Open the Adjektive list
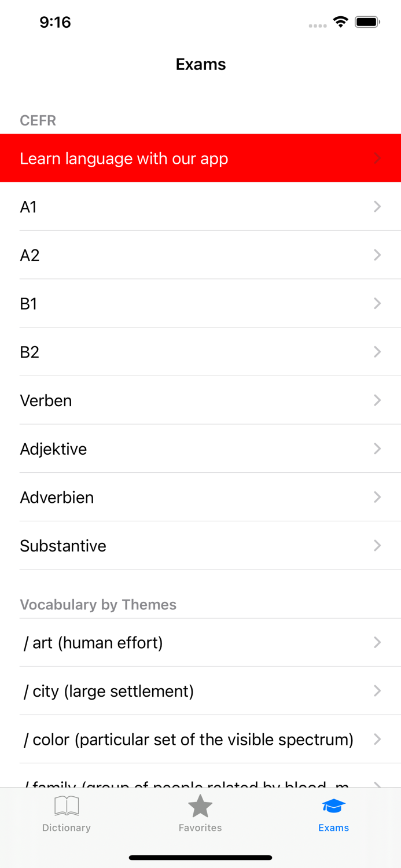Viewport: 401px width, 868px height. 200,448
